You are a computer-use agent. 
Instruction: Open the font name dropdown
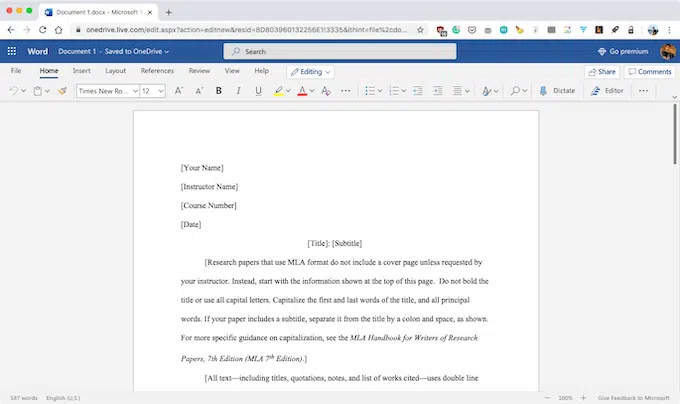(x=135, y=91)
